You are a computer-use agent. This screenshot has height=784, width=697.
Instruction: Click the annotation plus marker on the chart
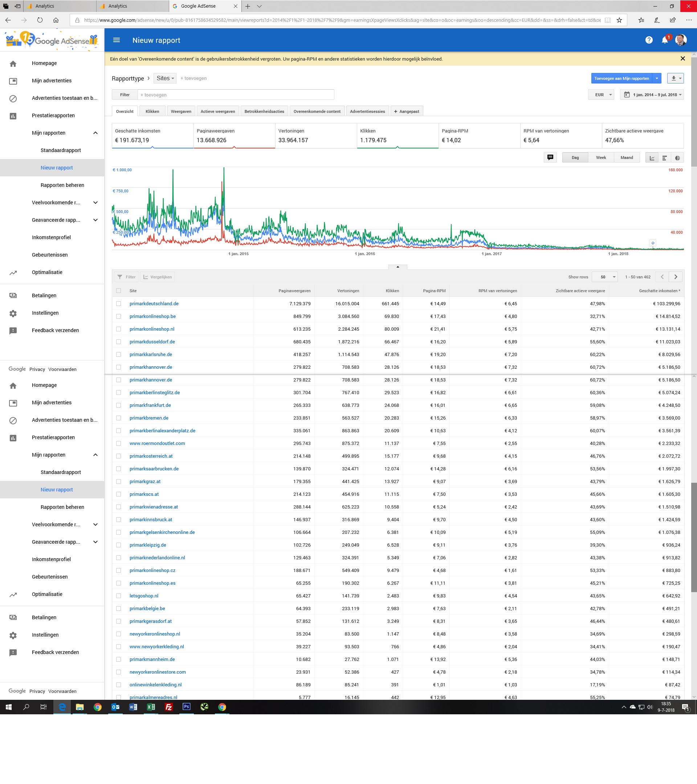652,243
